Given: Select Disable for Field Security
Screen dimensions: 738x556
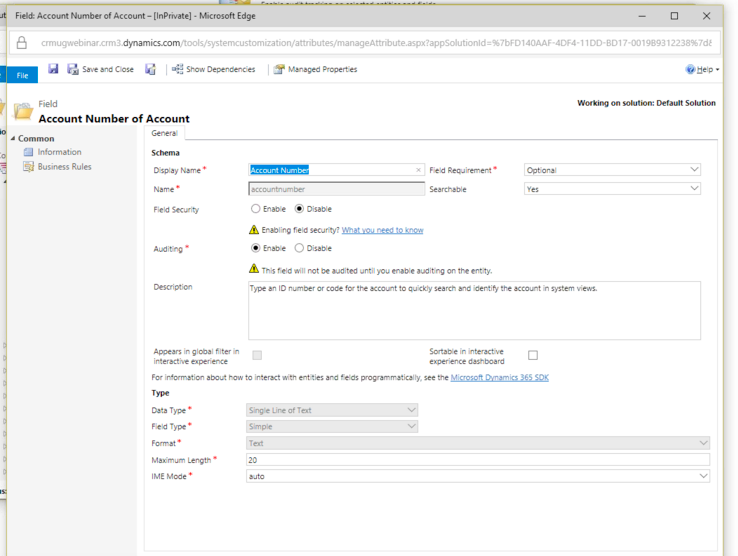Looking at the screenshot, I should (299, 209).
